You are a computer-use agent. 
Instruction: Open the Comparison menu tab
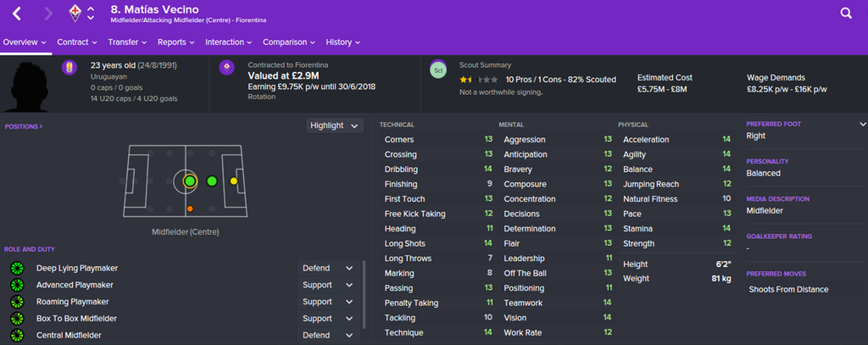[x=288, y=42]
